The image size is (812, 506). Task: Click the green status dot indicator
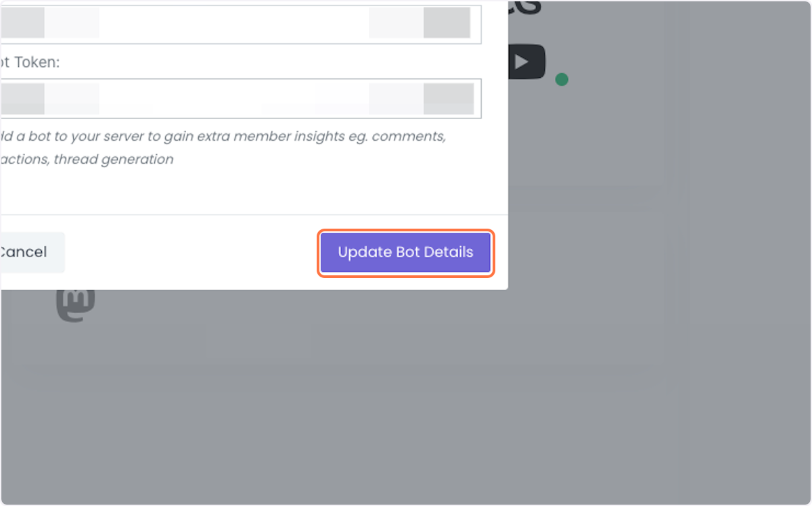[562, 80]
